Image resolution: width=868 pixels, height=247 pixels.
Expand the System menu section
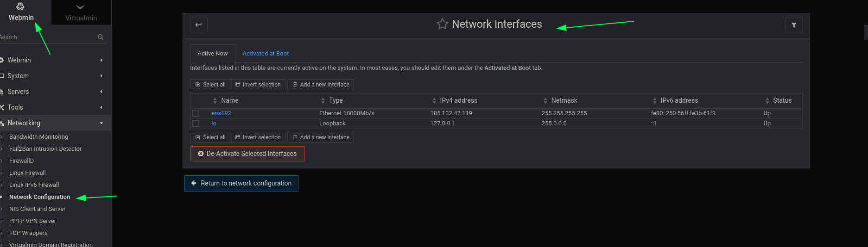pos(51,76)
